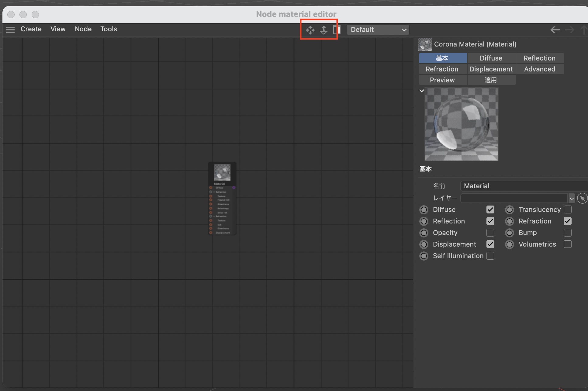
Task: Click the Material name input field
Action: coord(523,186)
